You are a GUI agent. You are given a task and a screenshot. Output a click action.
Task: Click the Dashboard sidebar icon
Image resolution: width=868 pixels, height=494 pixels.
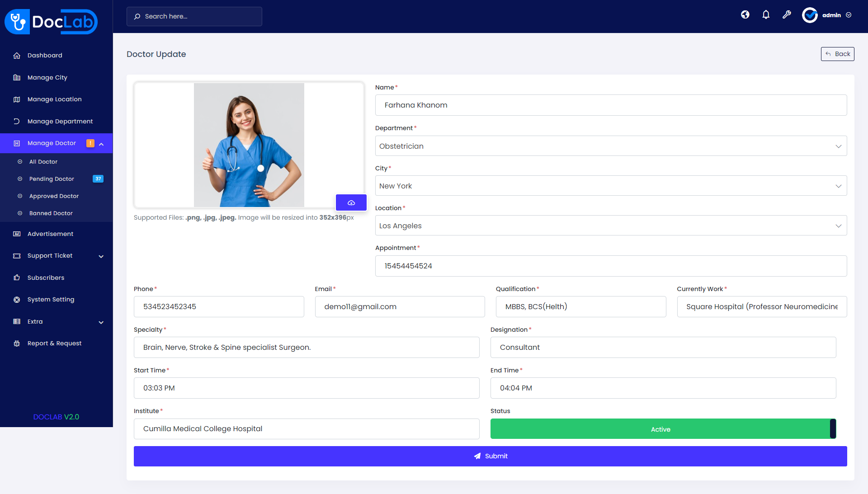(17, 55)
